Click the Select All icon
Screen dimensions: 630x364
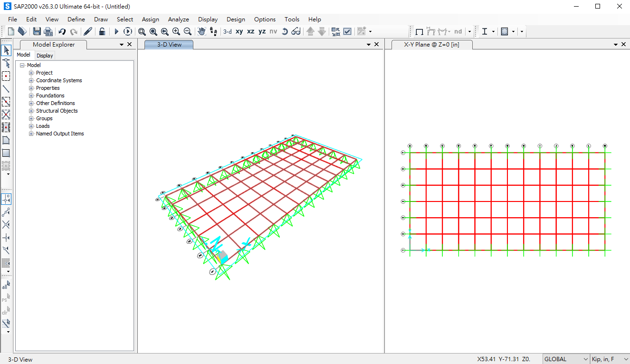(6, 286)
